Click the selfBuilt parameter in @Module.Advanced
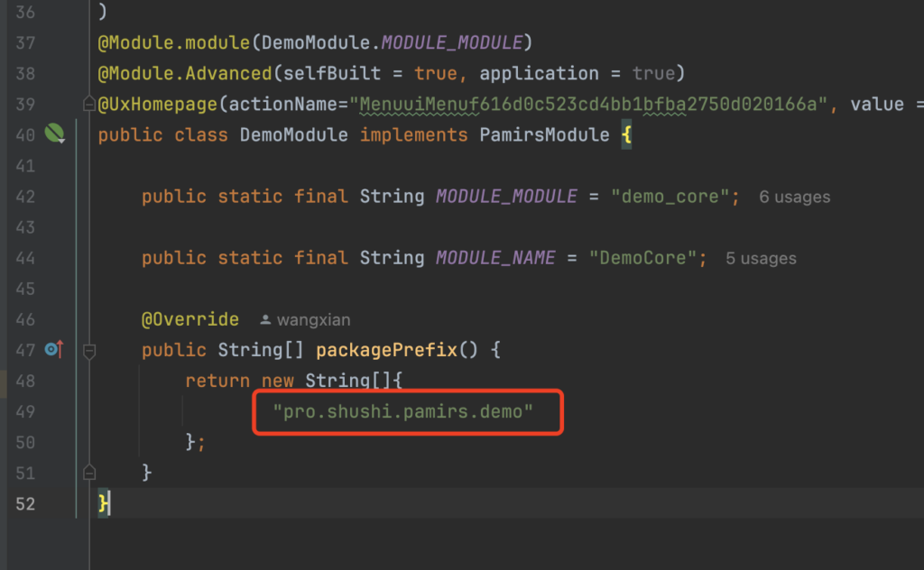This screenshot has height=570, width=924. [x=321, y=74]
